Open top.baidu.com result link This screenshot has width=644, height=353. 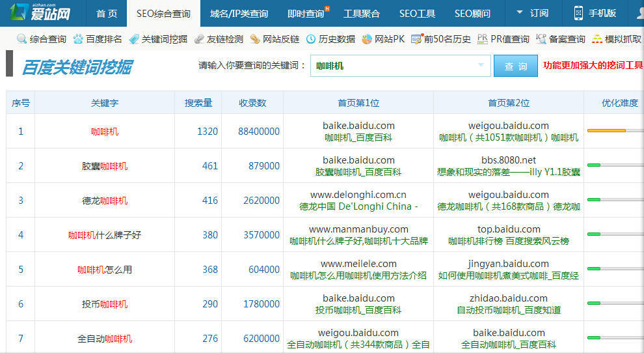(509, 229)
